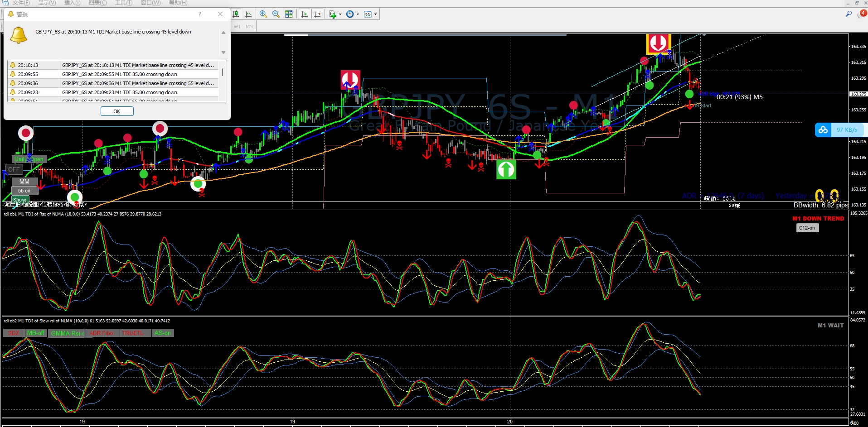Open 文件(F) menu
Viewport: 868px width, 427px height.
click(x=21, y=3)
